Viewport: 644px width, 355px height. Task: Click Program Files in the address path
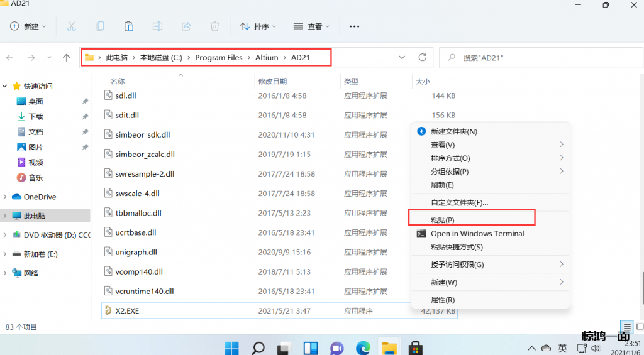pyautogui.click(x=218, y=57)
